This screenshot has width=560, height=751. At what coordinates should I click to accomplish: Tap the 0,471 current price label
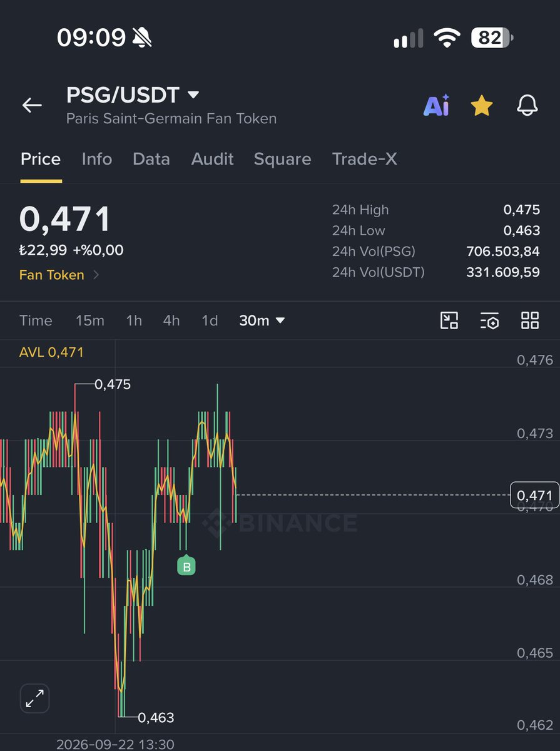point(534,496)
